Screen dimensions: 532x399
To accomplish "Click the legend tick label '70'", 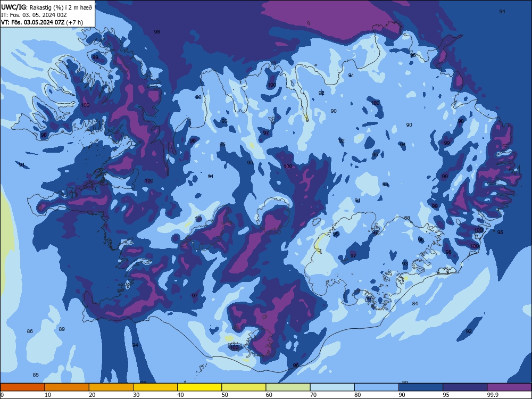I will [x=313, y=395].
